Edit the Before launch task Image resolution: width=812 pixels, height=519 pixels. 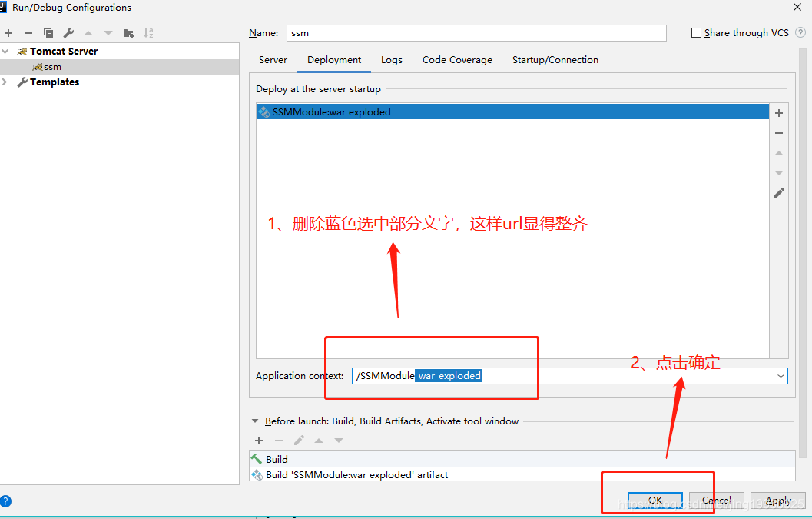click(x=299, y=441)
